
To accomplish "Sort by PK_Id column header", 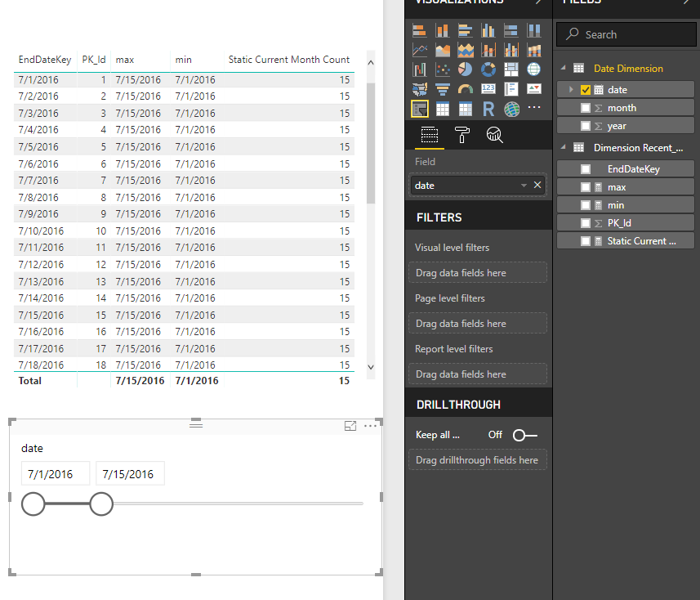I will tap(94, 60).
